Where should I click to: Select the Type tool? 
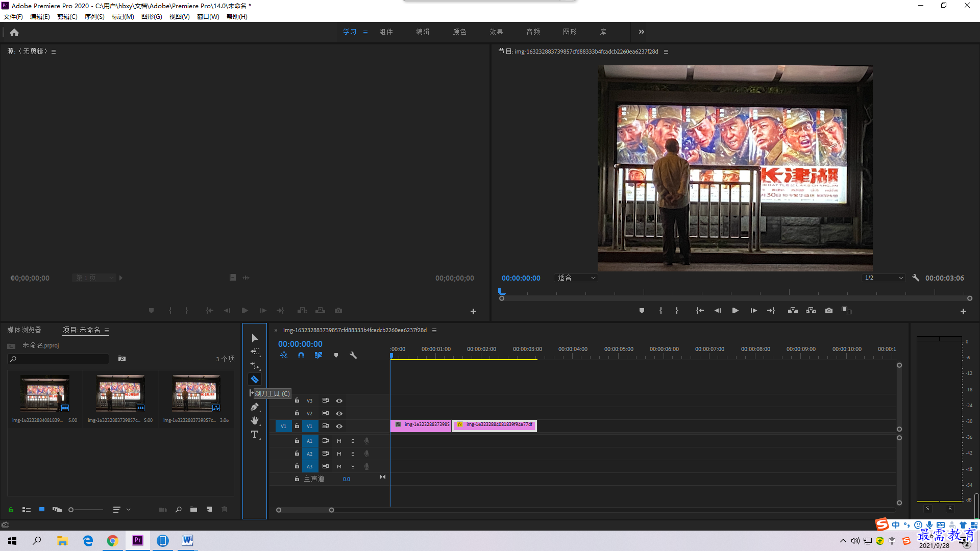pos(255,434)
